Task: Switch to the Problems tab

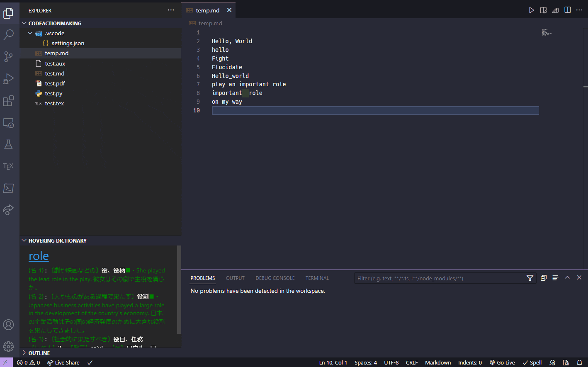Action: 203,278
